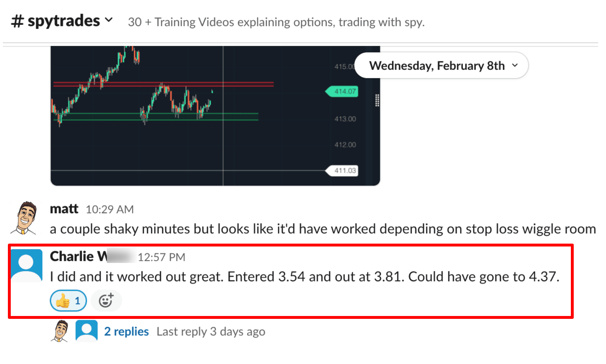Open the 2 replies thread link
606x364 pixels.
[x=126, y=331]
